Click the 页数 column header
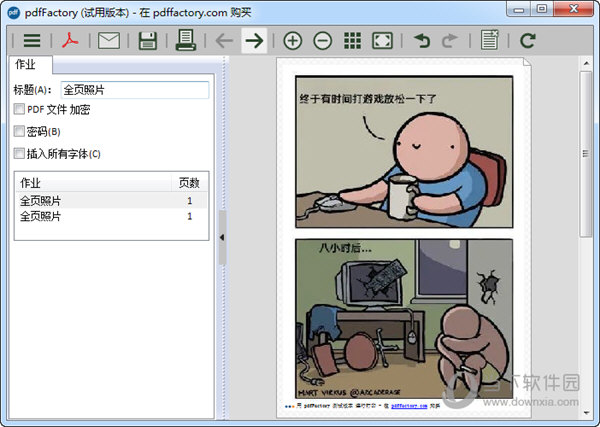The height and width of the screenshot is (427, 600). [x=189, y=183]
